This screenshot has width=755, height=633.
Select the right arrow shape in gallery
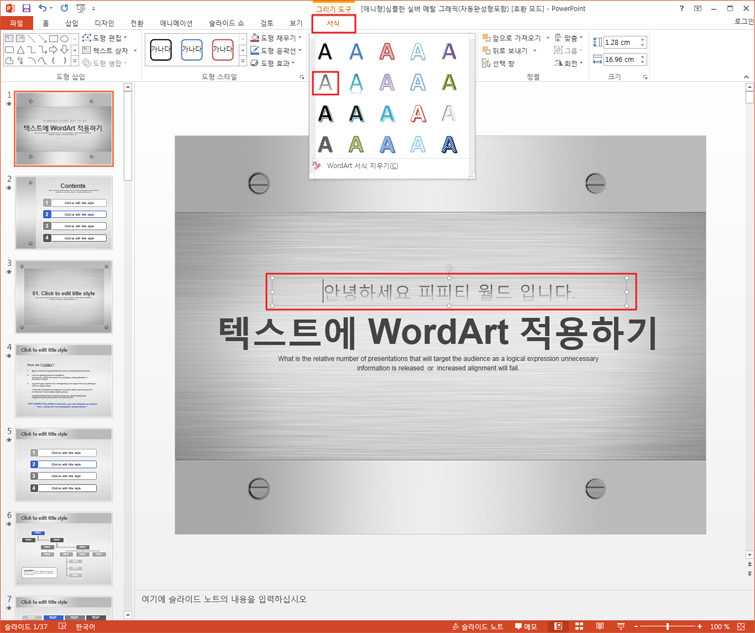pyautogui.click(x=53, y=50)
